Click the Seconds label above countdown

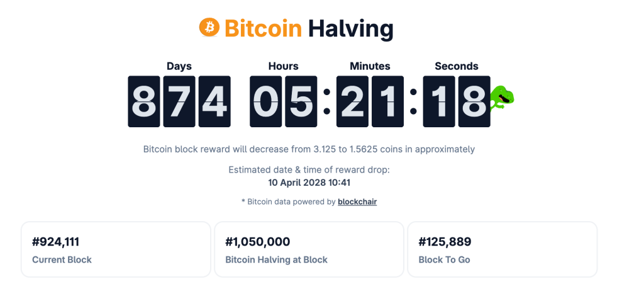click(457, 66)
